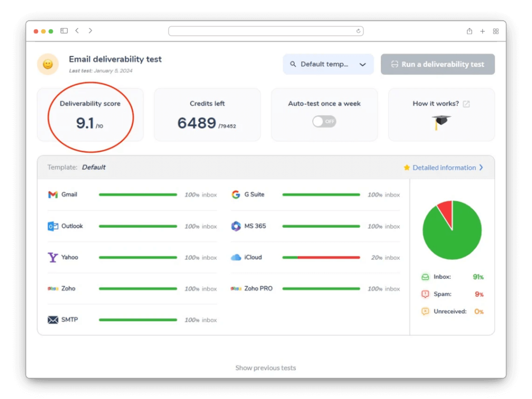Click the G Suite Google logo
Screen dimensions: 532x399
click(x=236, y=195)
